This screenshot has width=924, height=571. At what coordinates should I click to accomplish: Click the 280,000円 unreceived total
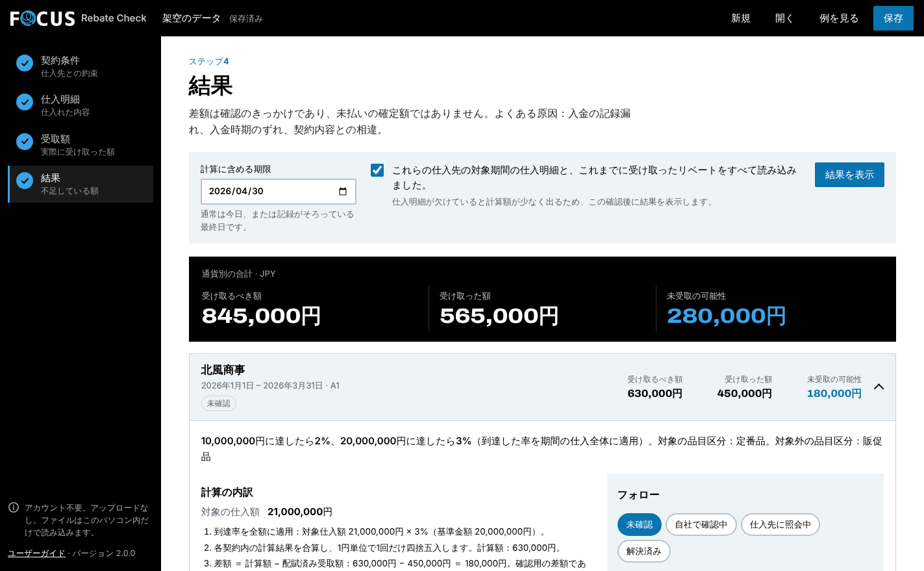727,316
